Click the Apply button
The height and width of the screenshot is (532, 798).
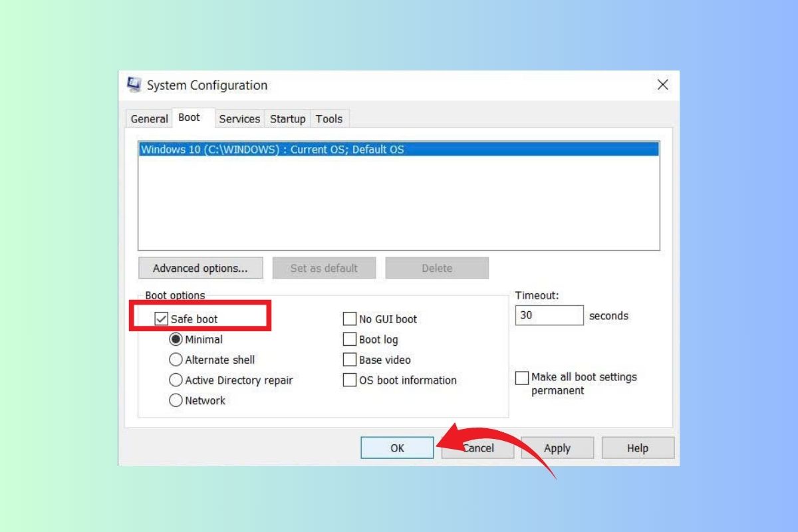(x=557, y=448)
